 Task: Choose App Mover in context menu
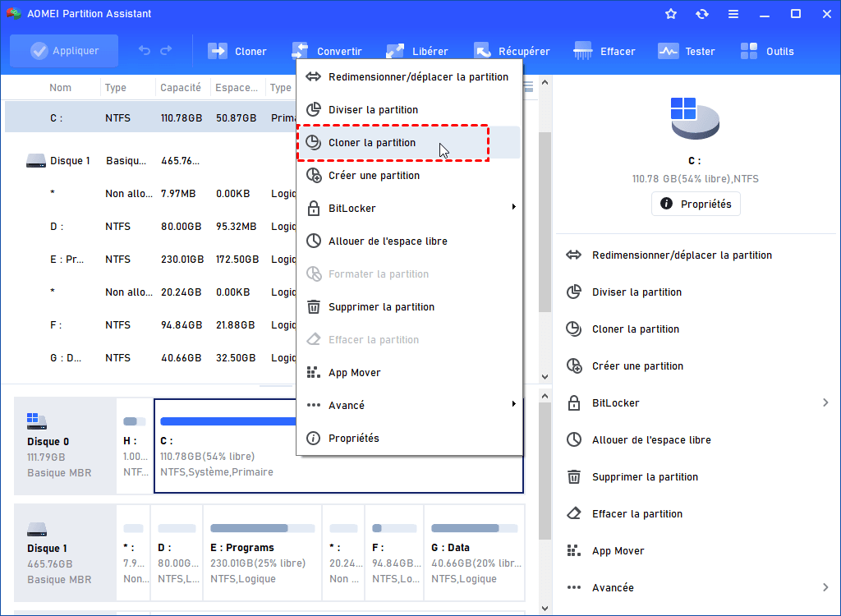pos(409,372)
